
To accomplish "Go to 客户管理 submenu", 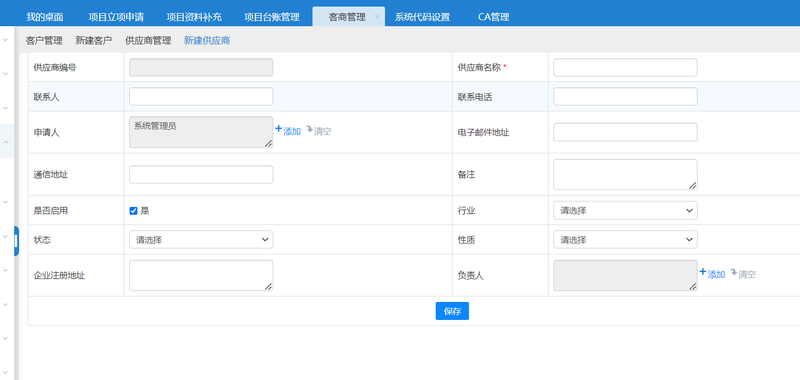I will pos(44,40).
